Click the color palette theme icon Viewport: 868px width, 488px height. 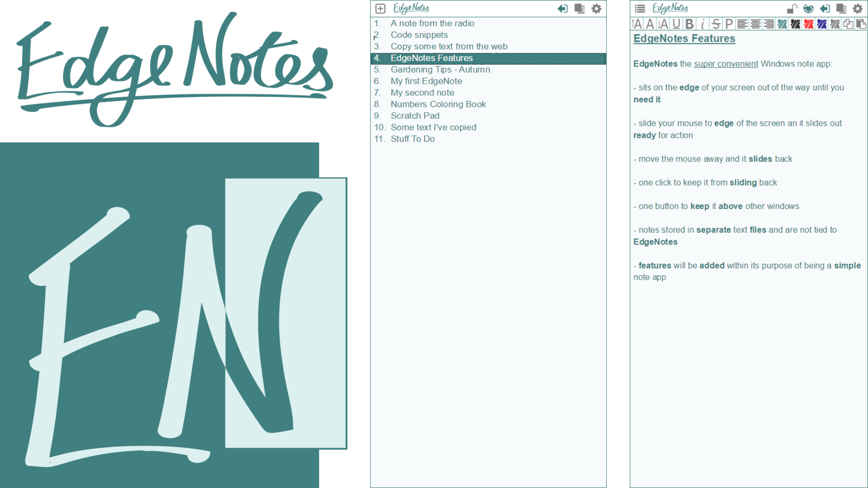point(808,9)
